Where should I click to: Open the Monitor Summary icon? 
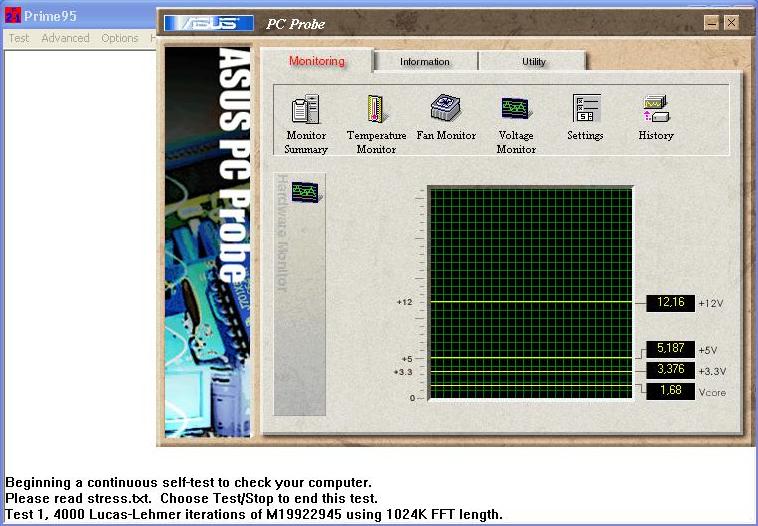pos(306,109)
